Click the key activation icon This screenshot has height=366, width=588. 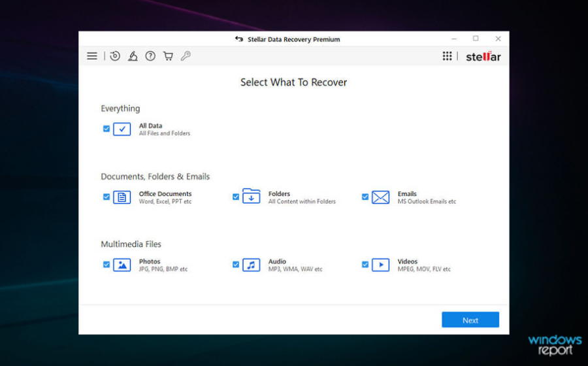click(186, 56)
